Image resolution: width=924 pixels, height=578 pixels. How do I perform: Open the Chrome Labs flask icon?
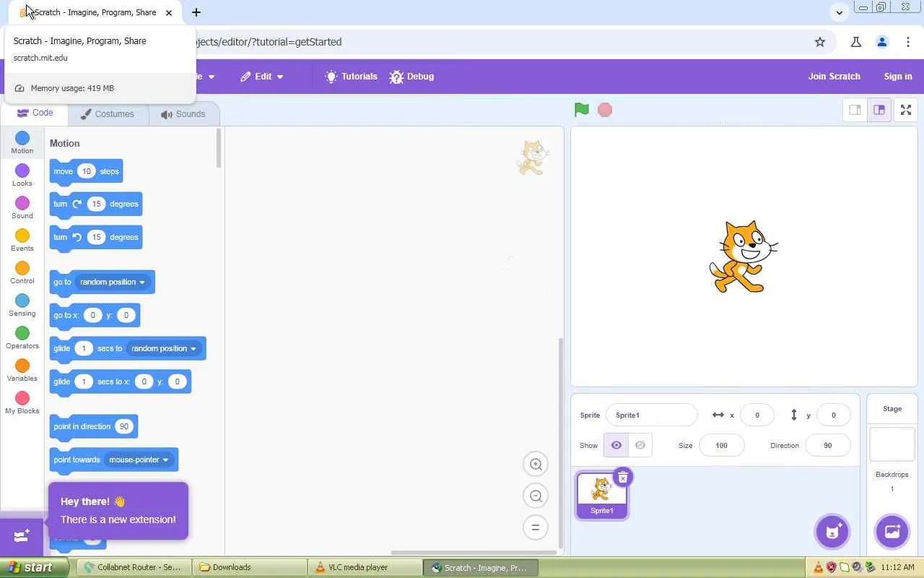(x=856, y=42)
